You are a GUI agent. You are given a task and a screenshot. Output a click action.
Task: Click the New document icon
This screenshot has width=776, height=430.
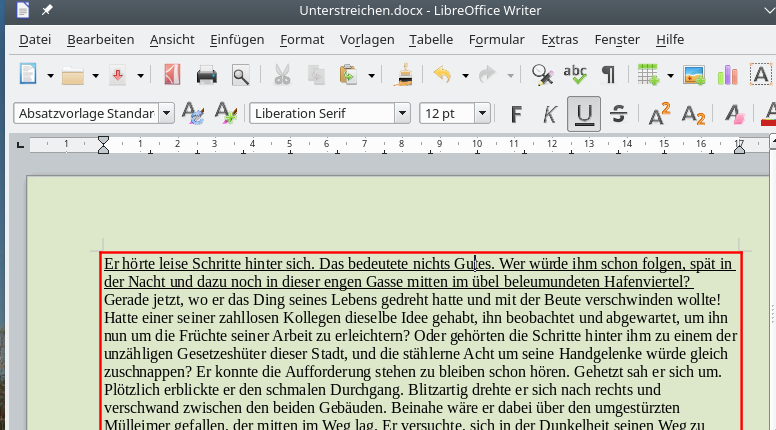(x=28, y=75)
